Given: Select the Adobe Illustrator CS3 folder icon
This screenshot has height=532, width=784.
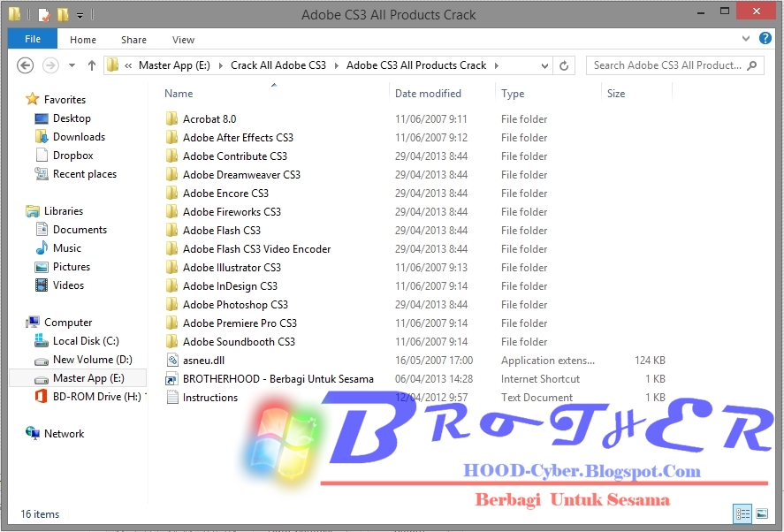Looking at the screenshot, I should click(x=171, y=267).
